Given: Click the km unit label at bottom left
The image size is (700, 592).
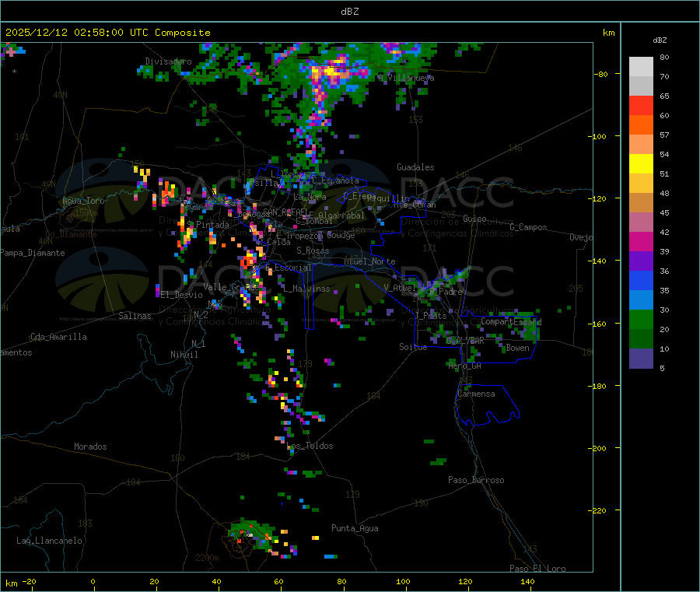Looking at the screenshot, I should [11, 583].
